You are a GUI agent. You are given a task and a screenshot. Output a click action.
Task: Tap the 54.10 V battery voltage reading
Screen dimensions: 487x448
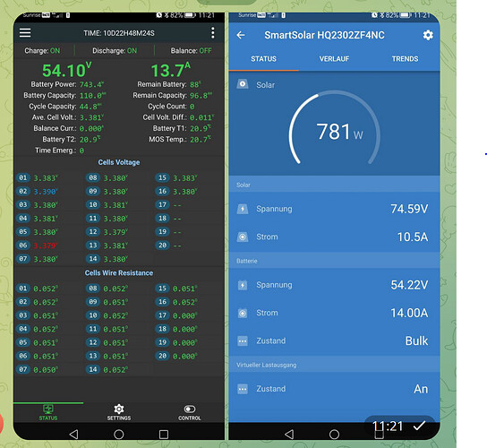pos(67,70)
